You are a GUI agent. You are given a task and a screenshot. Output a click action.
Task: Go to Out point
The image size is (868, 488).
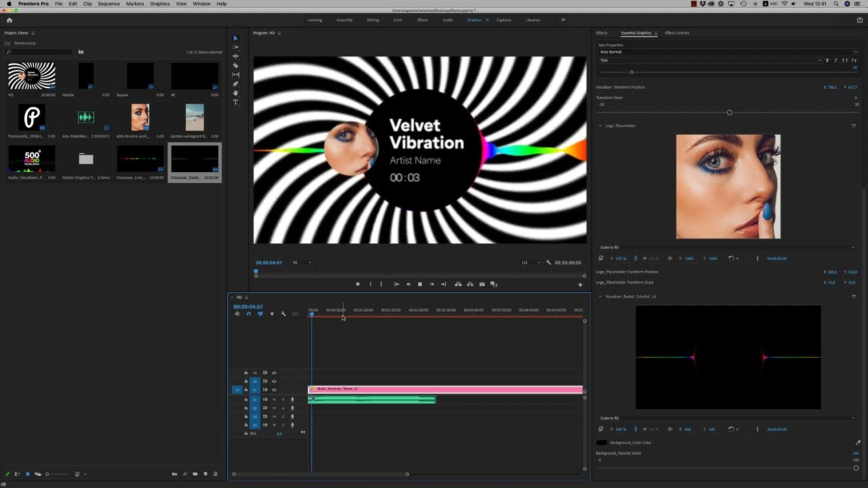click(443, 284)
